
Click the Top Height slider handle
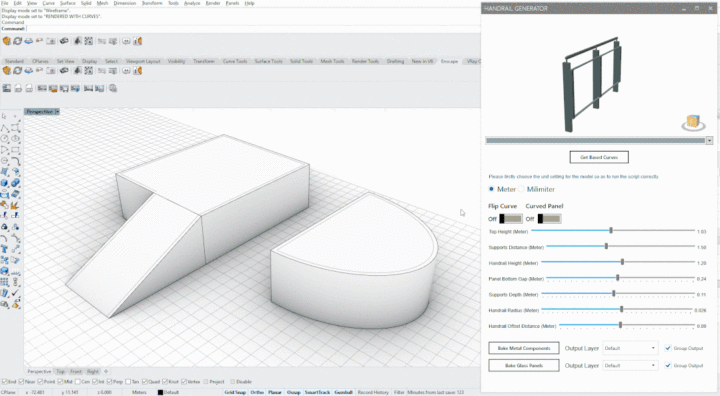pos(611,231)
